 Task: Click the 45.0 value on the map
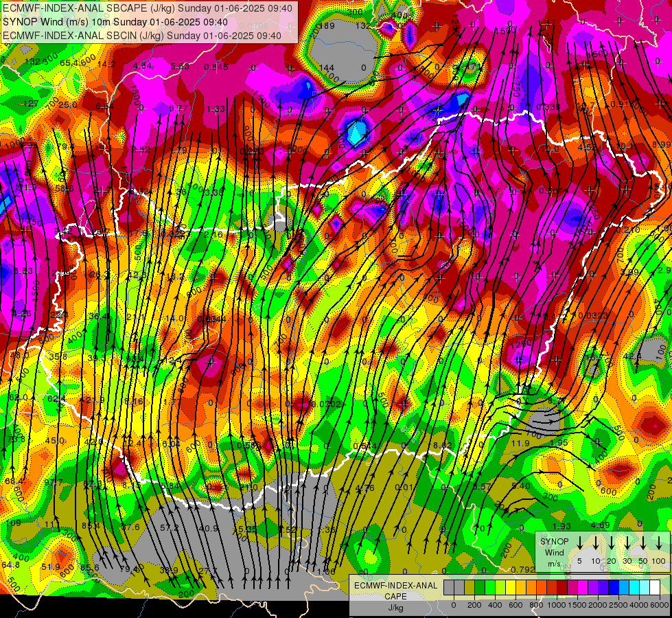point(54,440)
